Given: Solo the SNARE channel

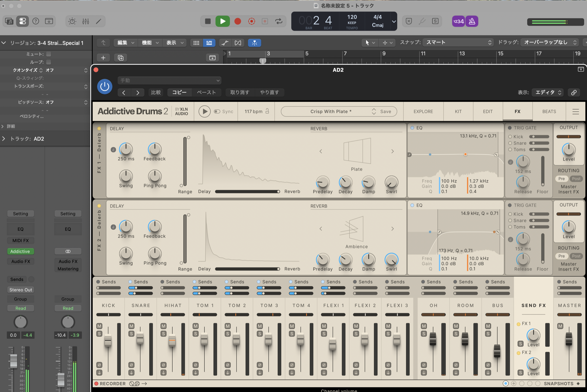Looking at the screenshot, I should (x=131, y=334).
